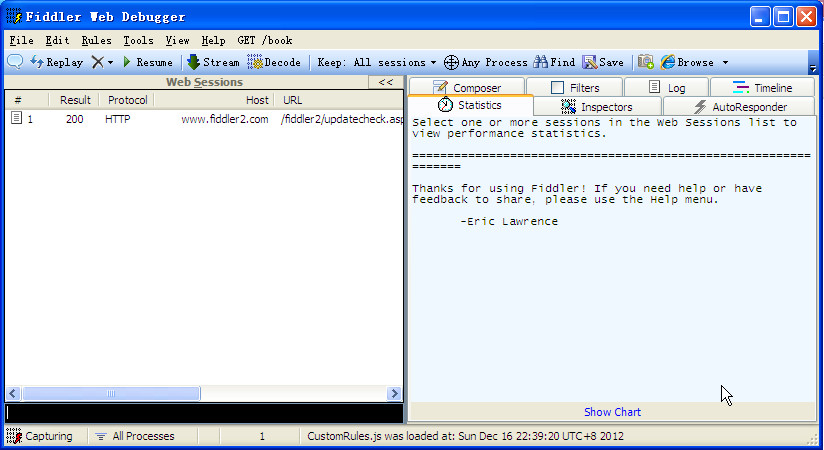The image size is (824, 450).
Task: Open the Help menu
Action: coord(213,40)
